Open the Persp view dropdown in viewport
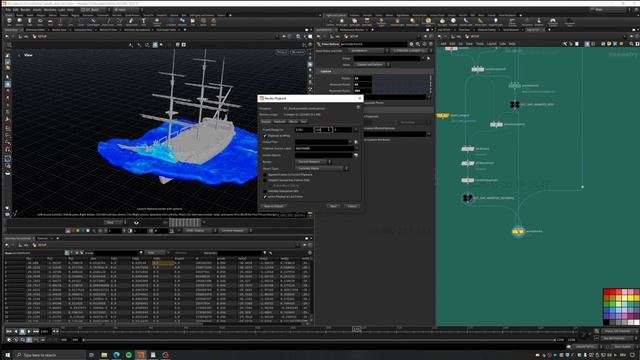 [x=282, y=52]
